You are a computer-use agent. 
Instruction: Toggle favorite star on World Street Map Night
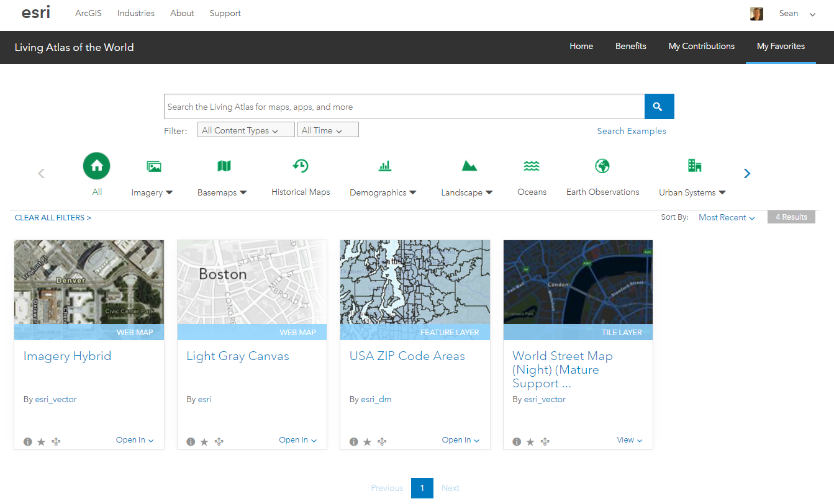pos(530,442)
